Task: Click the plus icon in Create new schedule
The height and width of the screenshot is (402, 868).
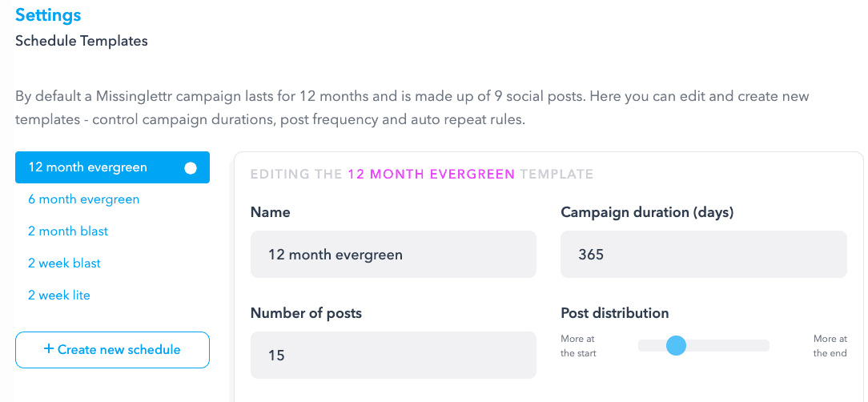Action: tap(49, 349)
